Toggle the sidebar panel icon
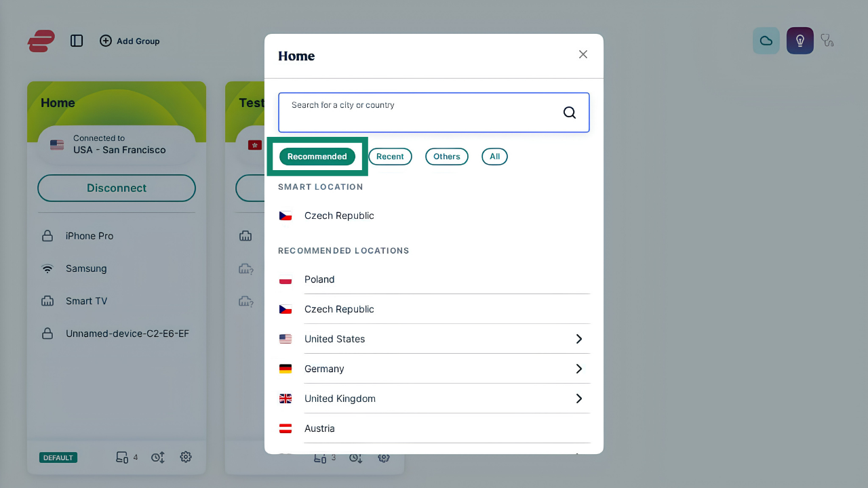Screen dimensions: 868x488 77,41
